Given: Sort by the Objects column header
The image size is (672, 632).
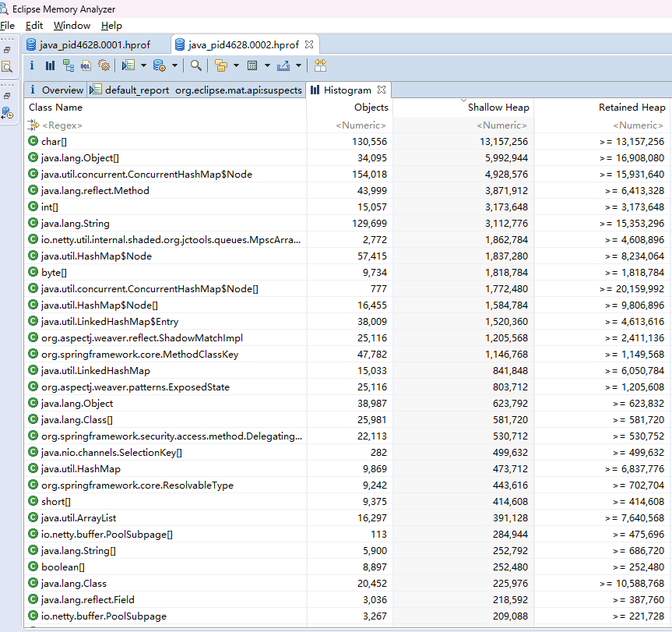Looking at the screenshot, I should [350, 108].
